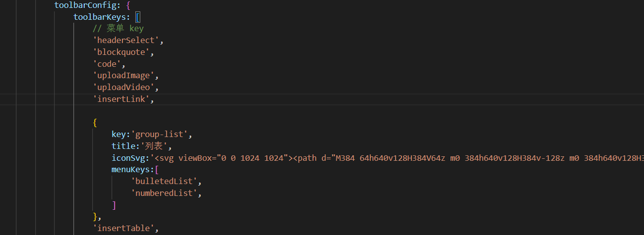Click the 'numberedList' string
Viewport: 644px width, 235px height.
click(164, 193)
